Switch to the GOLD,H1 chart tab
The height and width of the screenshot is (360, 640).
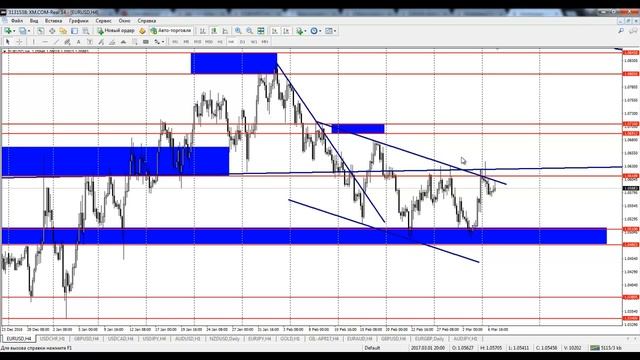tap(290, 339)
